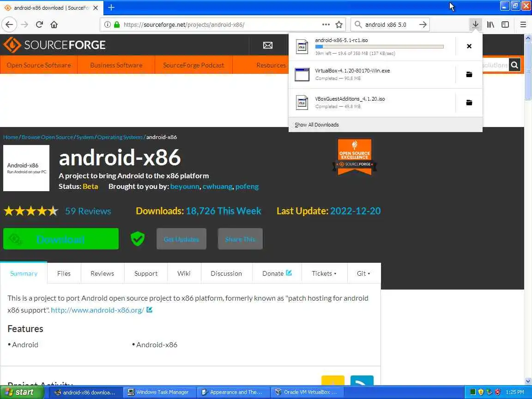Open SourceForge Podcast nav item
This screenshot has width=532, height=399.
point(193,65)
